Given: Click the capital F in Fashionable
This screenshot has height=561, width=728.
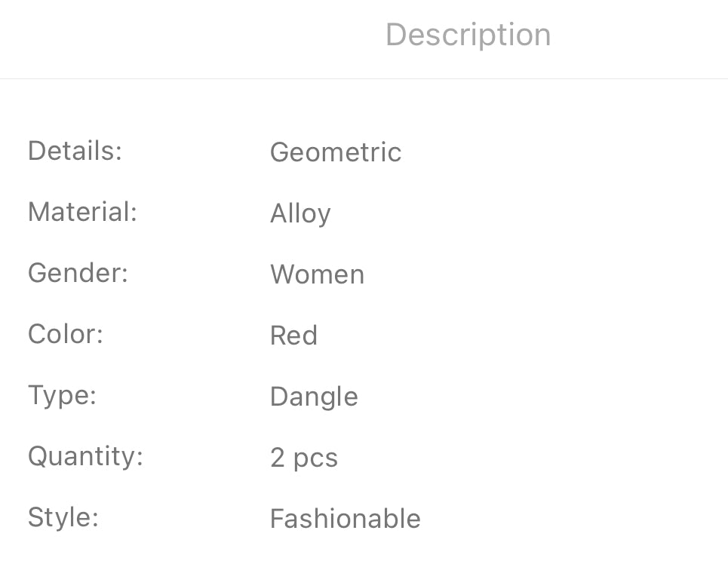Looking at the screenshot, I should point(277,519).
